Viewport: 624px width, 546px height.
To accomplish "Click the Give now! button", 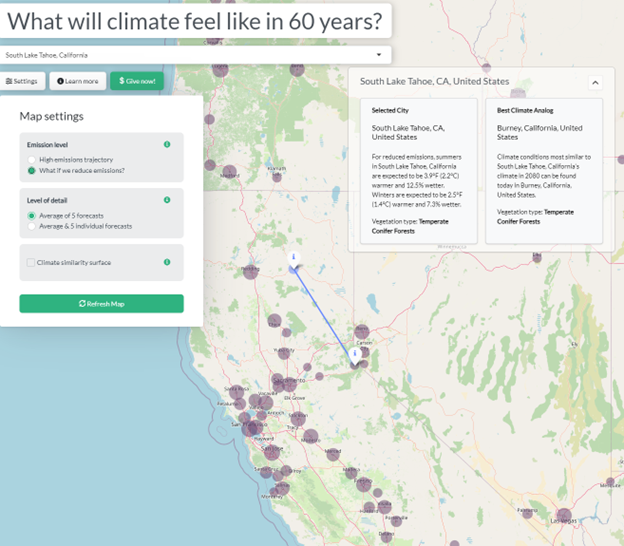I will click(137, 81).
